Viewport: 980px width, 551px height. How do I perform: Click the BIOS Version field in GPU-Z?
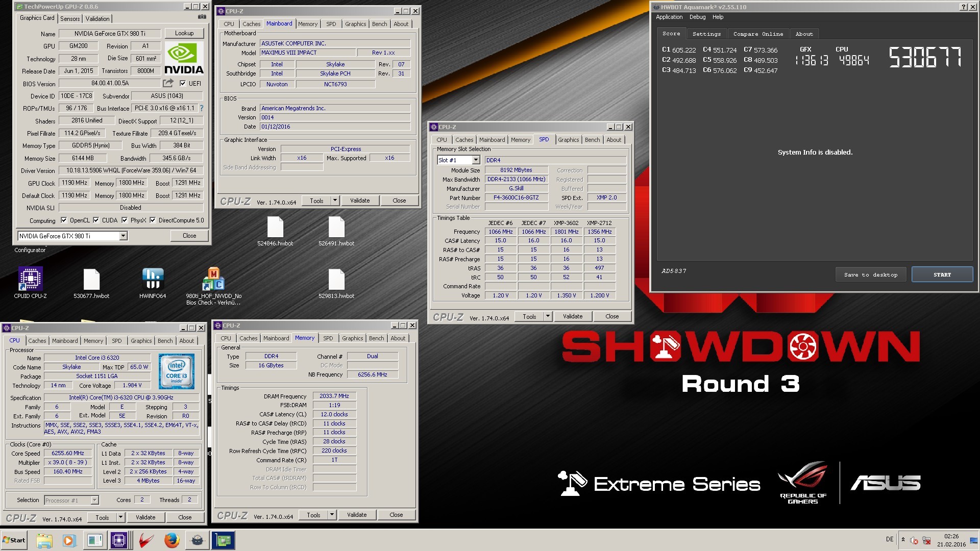click(110, 83)
